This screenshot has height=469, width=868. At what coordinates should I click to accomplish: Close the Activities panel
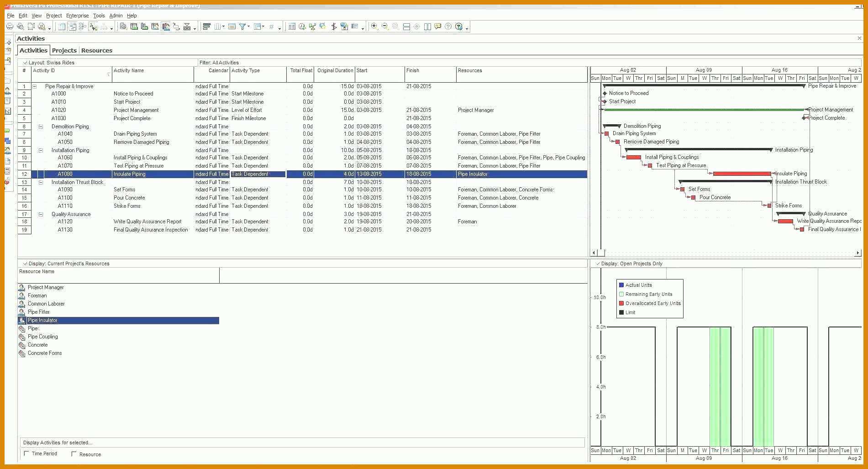point(859,38)
